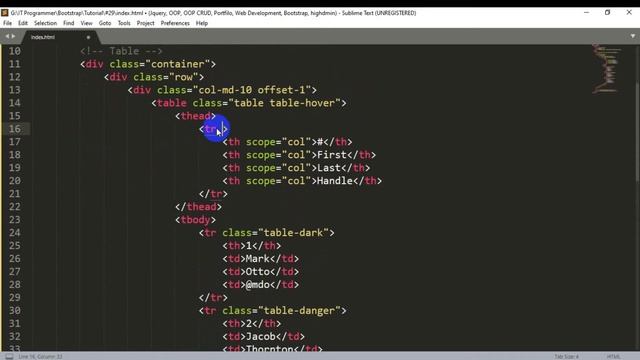Image resolution: width=640 pixels, height=360 pixels.
Task: Click the Handle header text on line 20
Action: pyautogui.click(x=335, y=181)
